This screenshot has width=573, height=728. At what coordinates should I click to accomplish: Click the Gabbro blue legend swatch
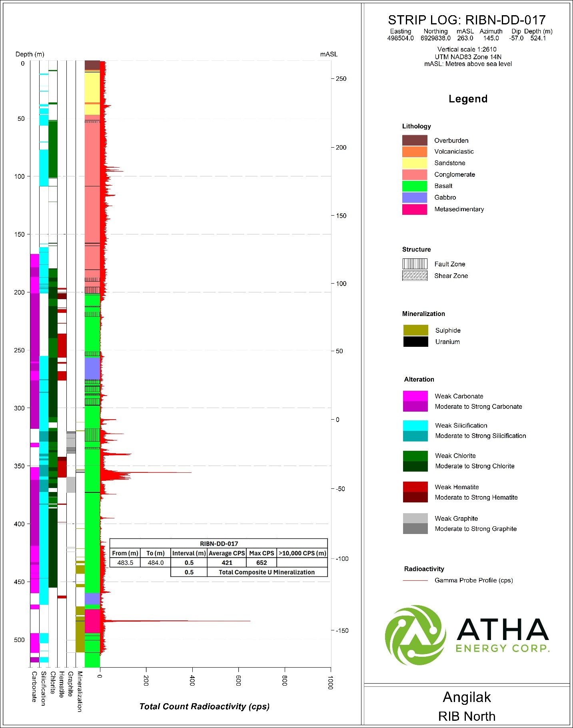pos(415,198)
